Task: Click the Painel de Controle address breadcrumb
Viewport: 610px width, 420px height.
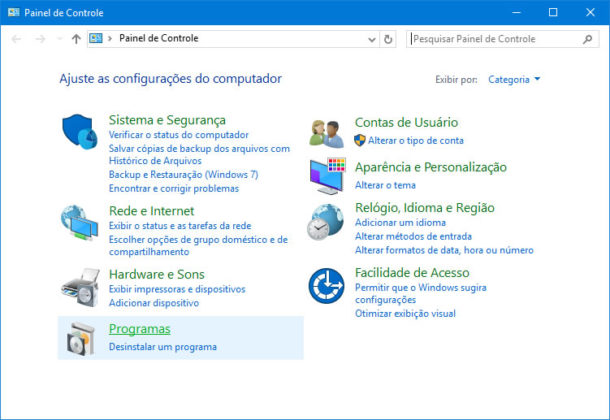Action: click(x=159, y=38)
